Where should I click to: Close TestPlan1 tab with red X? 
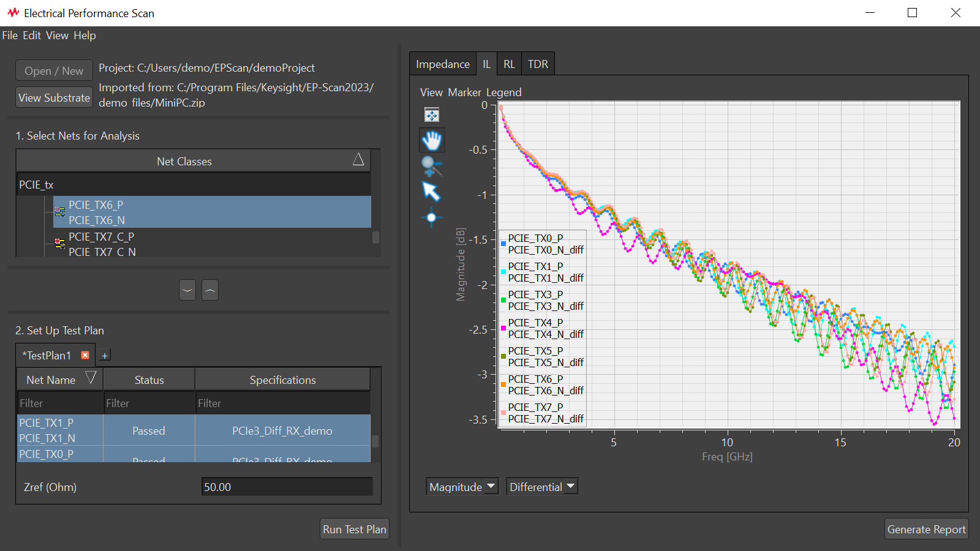click(85, 355)
